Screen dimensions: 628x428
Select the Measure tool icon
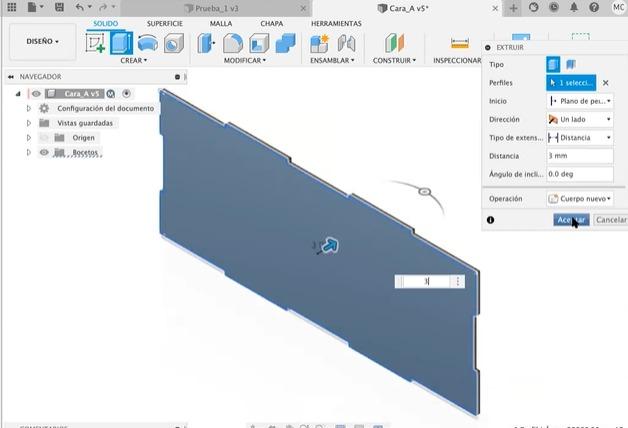[460, 43]
